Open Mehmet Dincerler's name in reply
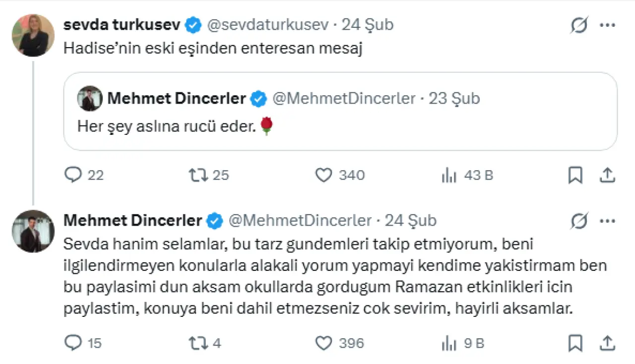 click(x=132, y=221)
